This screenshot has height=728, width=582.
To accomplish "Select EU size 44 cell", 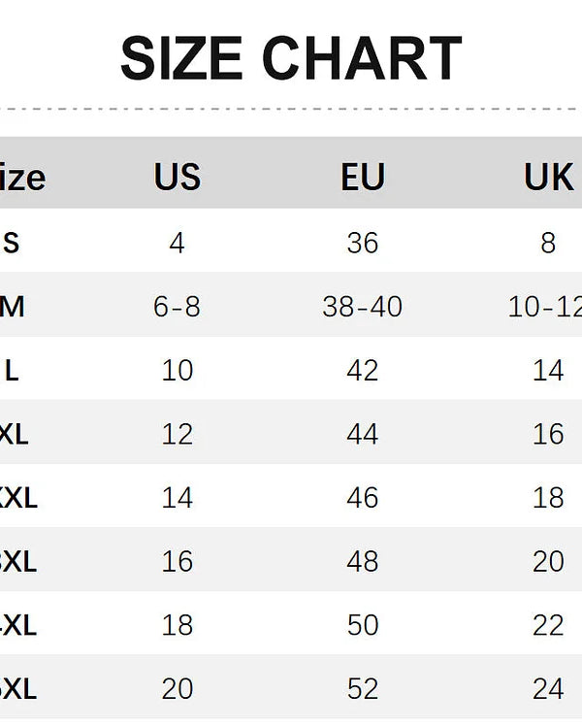I will point(363,434).
